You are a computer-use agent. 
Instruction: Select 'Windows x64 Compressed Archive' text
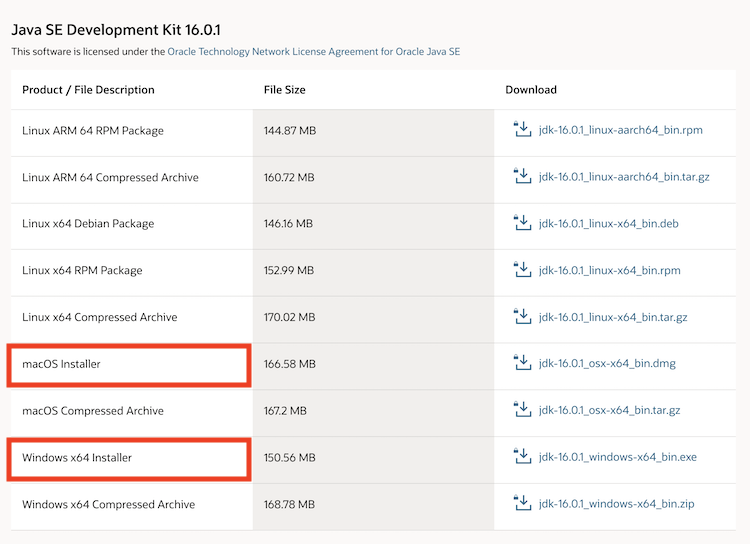point(109,505)
